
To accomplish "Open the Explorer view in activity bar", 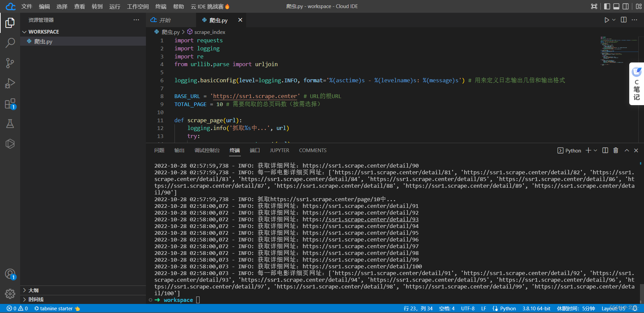I will [x=10, y=23].
